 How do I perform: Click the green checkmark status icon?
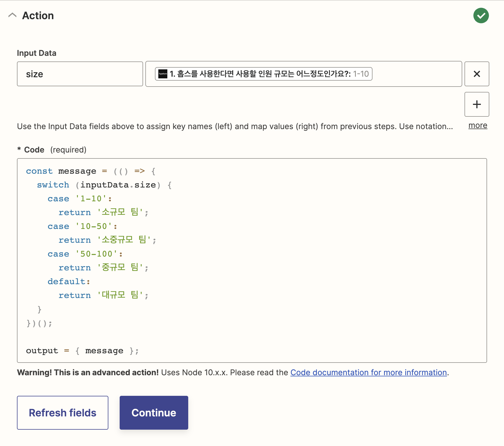(x=481, y=16)
